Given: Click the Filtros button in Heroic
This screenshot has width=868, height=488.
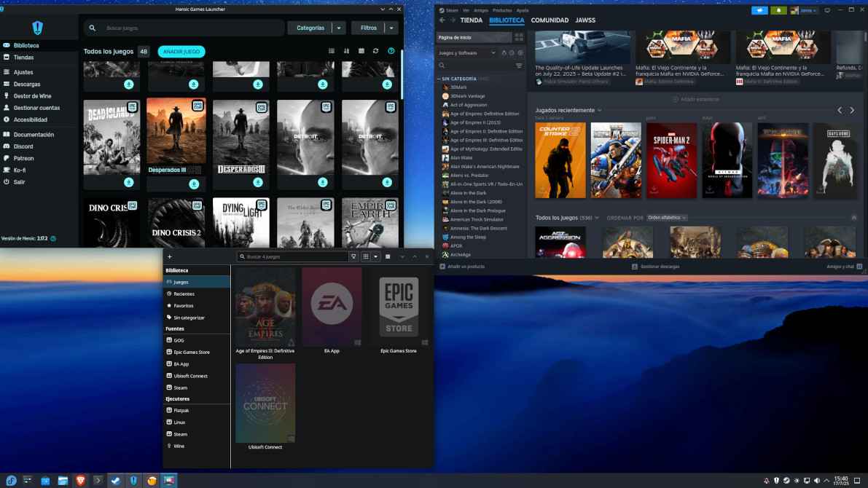Looking at the screenshot, I should point(368,28).
